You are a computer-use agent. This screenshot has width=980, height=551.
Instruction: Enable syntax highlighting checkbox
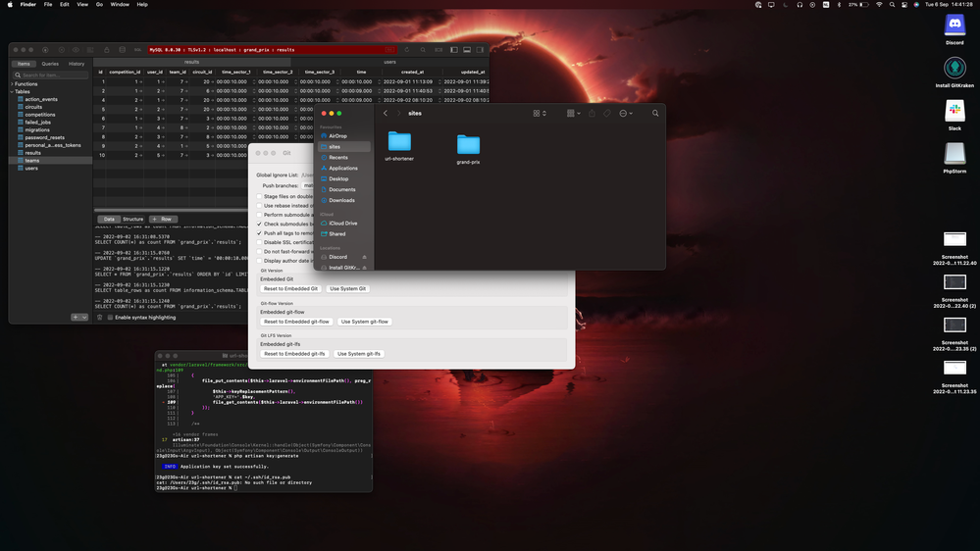point(110,317)
